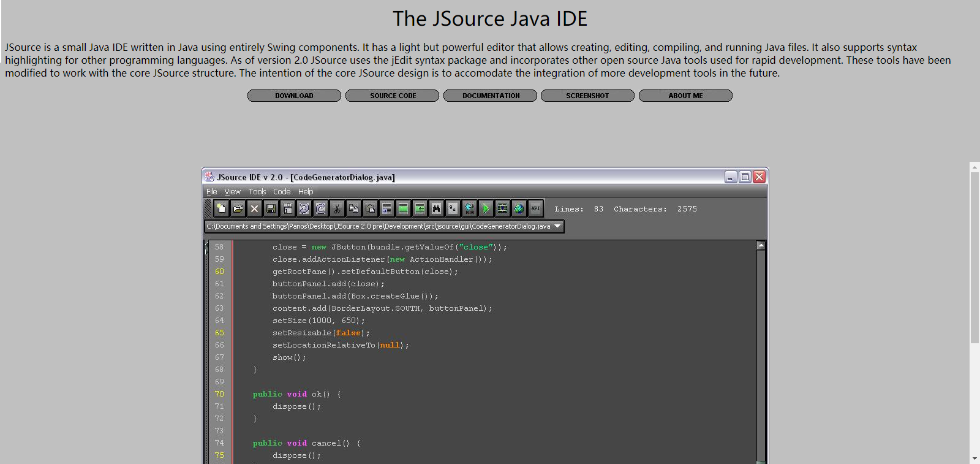Image resolution: width=980 pixels, height=464 pixels.
Task: Click the ABOUT ME button
Action: pos(685,96)
